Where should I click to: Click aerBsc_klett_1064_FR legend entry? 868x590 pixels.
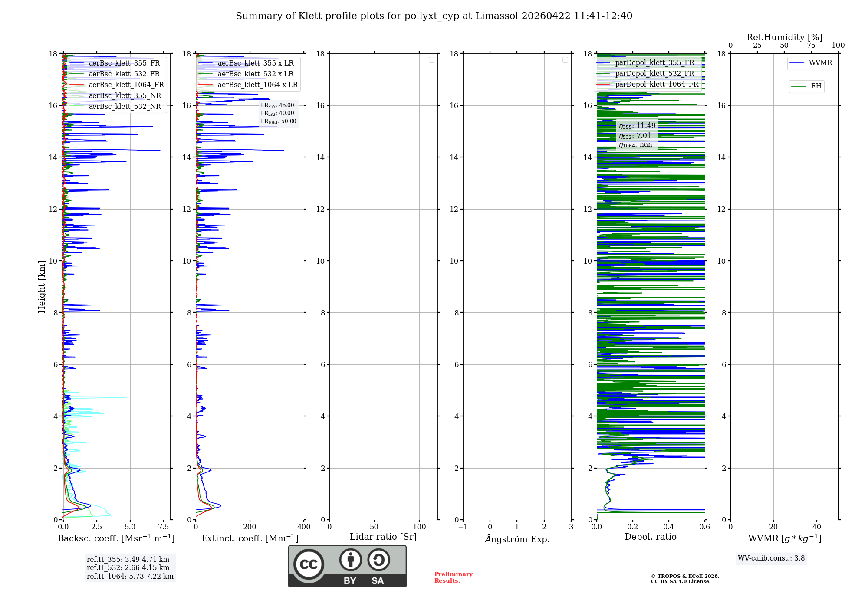tap(126, 85)
